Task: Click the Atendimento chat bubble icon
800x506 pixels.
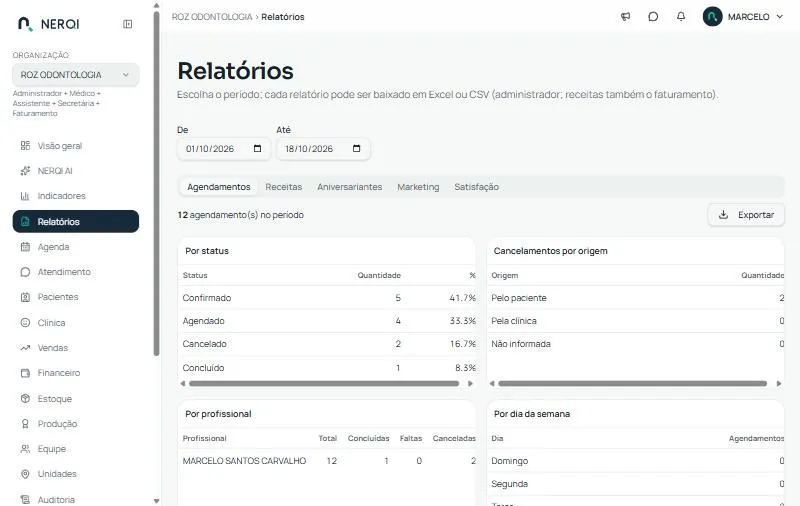Action: (25, 272)
